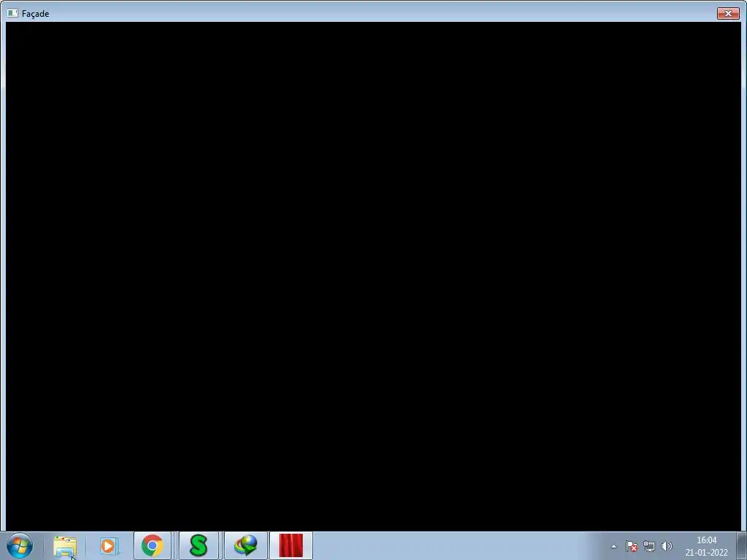Viewport: 747px width, 560px height.
Task: Open Internet Download Manager taskbar icon
Action: coord(246,545)
